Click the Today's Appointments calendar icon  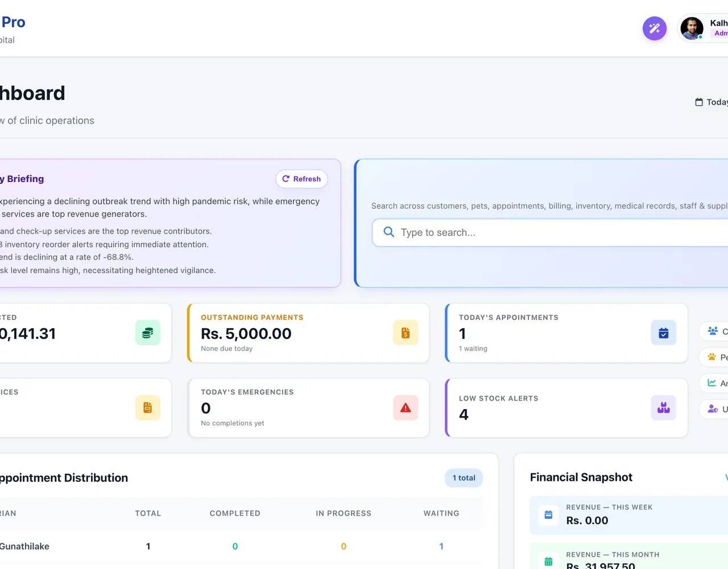click(663, 333)
